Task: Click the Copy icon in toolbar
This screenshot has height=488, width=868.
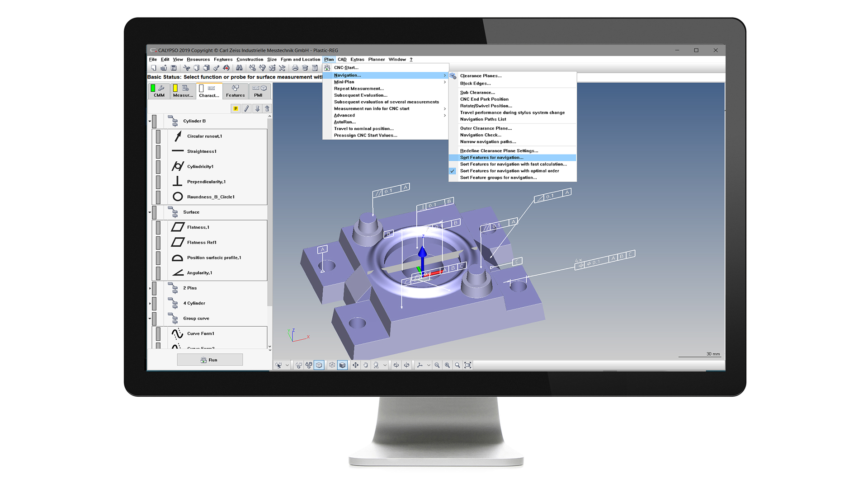Action: point(196,68)
